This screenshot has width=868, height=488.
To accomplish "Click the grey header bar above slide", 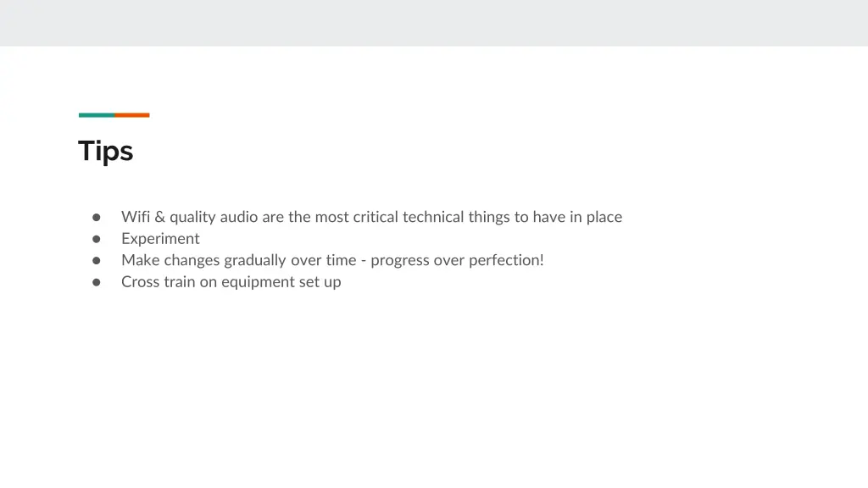I will coord(434,23).
